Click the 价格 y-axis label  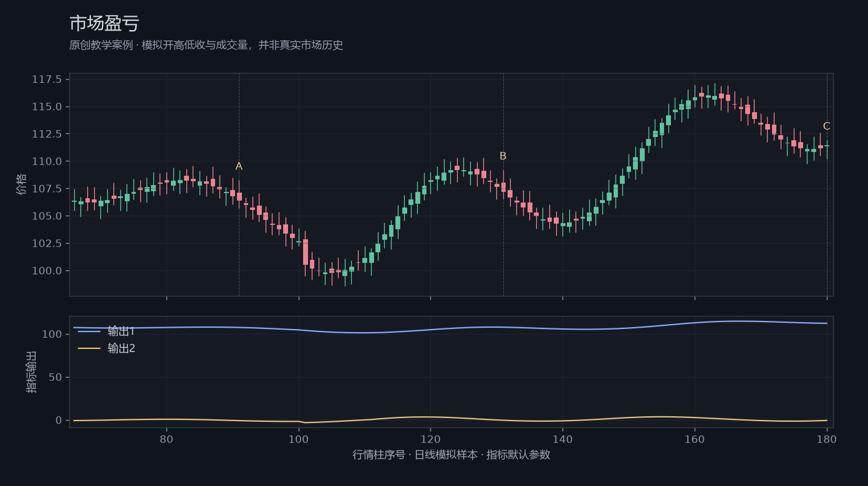pos(22,184)
